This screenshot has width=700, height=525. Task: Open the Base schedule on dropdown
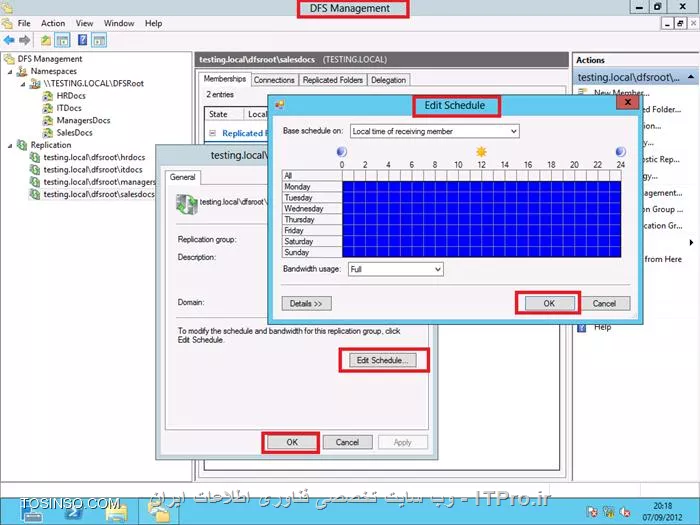434,131
